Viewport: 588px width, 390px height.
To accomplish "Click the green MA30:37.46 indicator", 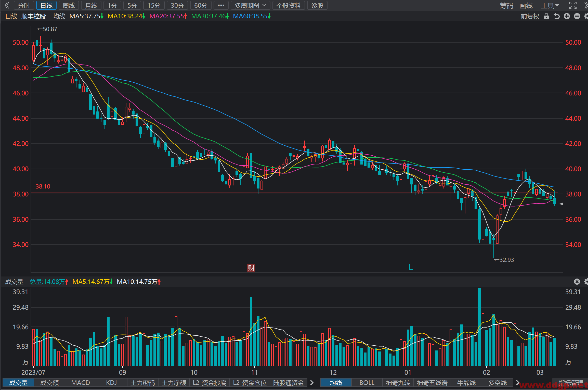I will coord(210,16).
